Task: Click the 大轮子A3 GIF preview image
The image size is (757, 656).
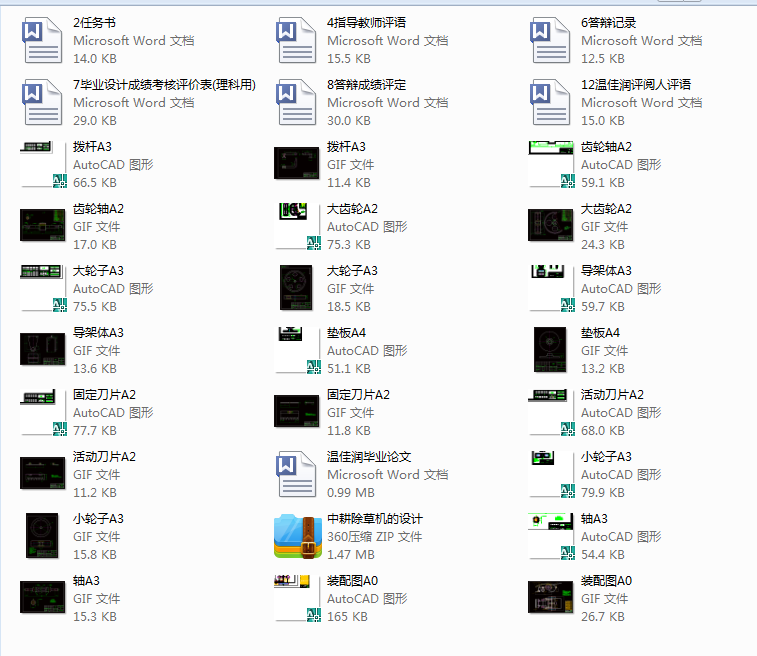Action: (x=296, y=287)
